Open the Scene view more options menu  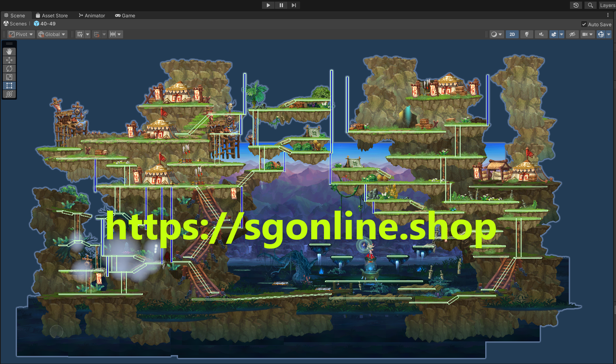click(x=608, y=15)
